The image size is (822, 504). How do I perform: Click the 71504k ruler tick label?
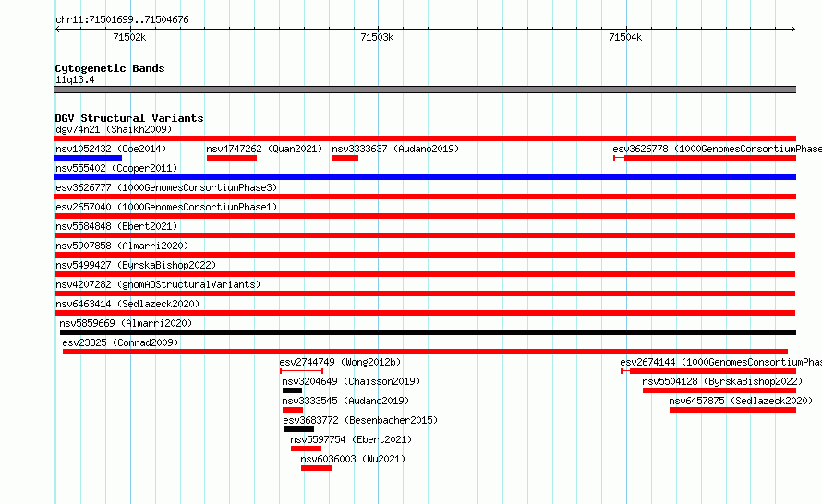click(x=625, y=37)
